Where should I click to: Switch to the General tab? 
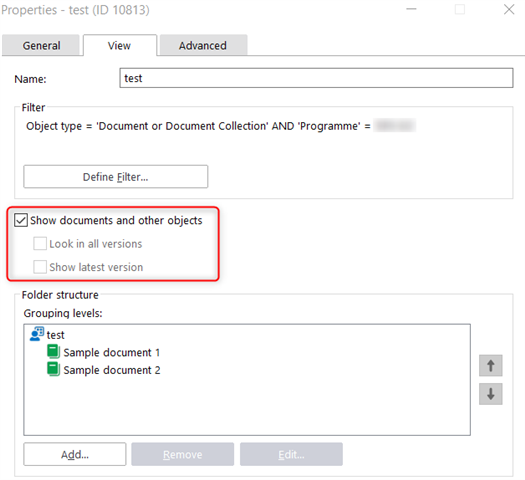(41, 45)
